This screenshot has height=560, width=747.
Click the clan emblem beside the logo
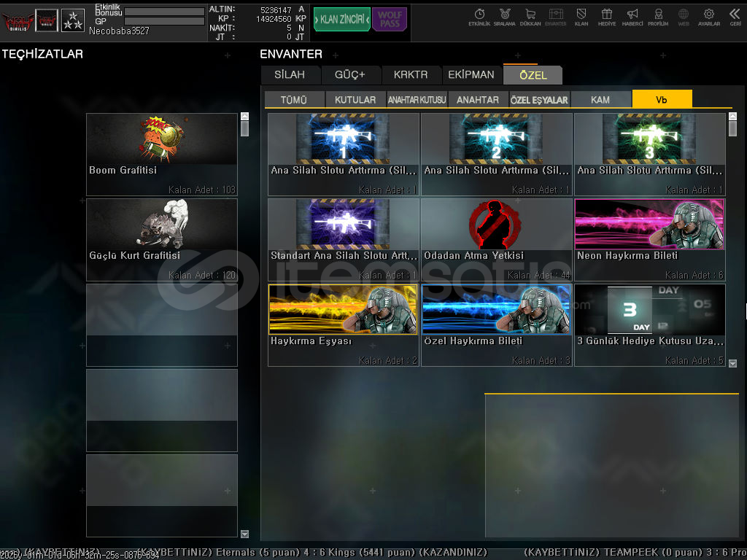tap(47, 20)
